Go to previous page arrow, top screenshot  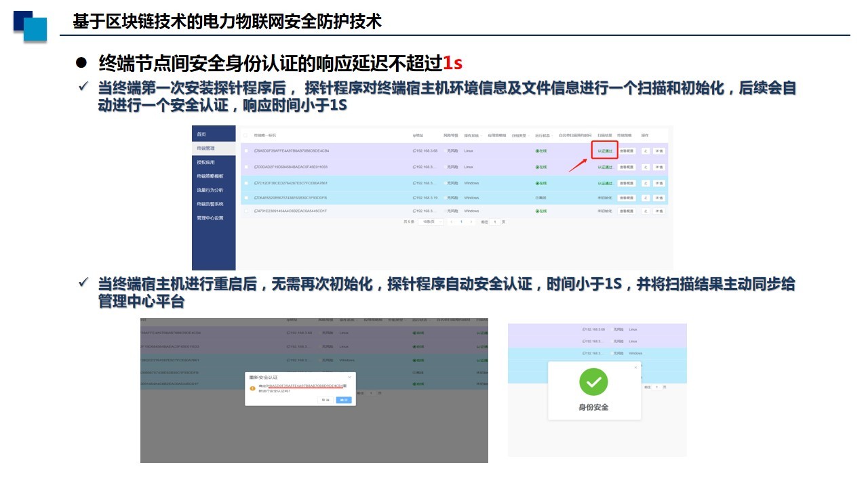452,222
